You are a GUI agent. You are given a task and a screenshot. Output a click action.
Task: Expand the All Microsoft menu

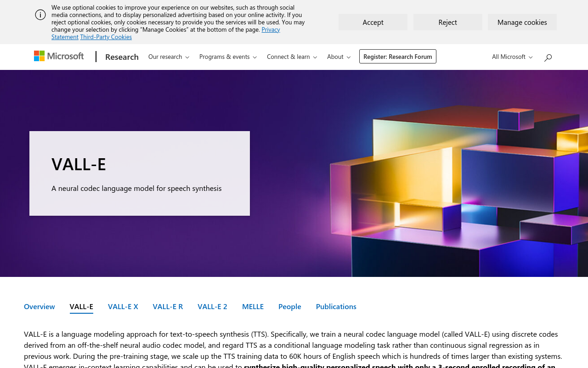(x=512, y=57)
